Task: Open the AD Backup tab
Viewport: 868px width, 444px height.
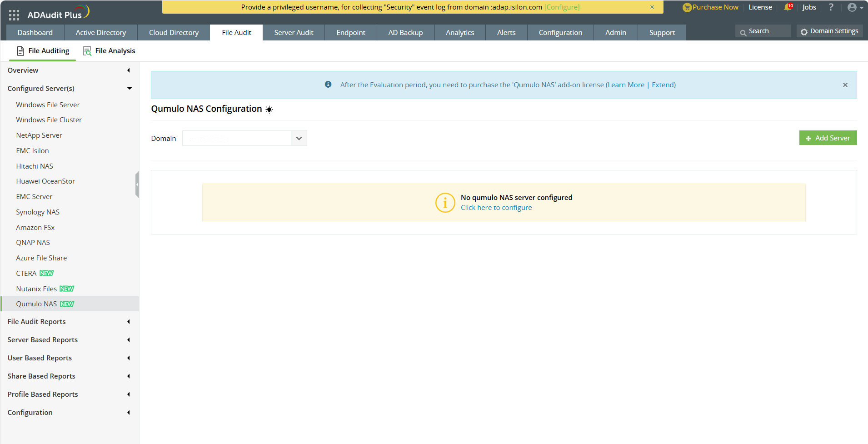Action: (405, 32)
